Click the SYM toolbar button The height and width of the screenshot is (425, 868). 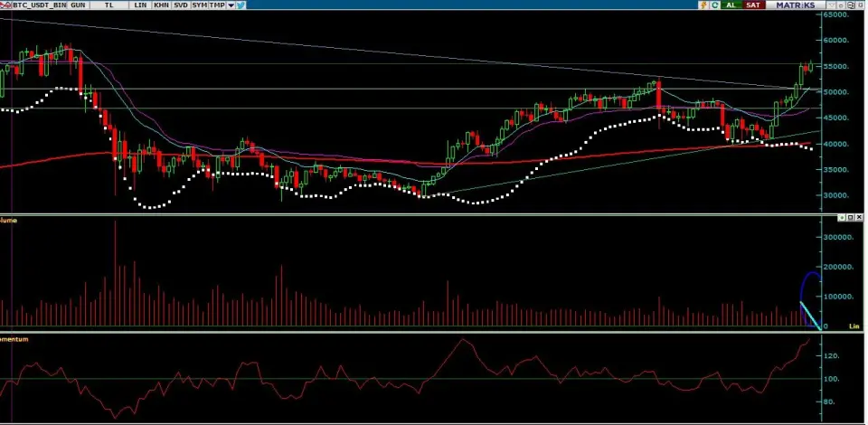click(x=199, y=5)
